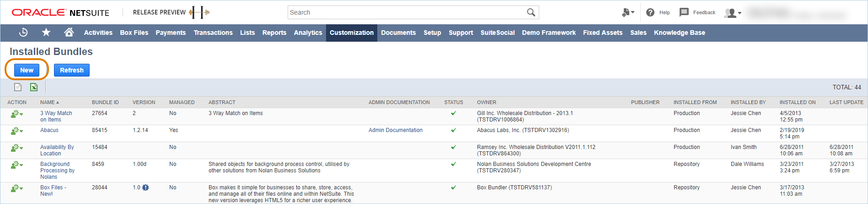This screenshot has height=204, width=868.
Task: Click the Help text link
Action: tap(664, 12)
